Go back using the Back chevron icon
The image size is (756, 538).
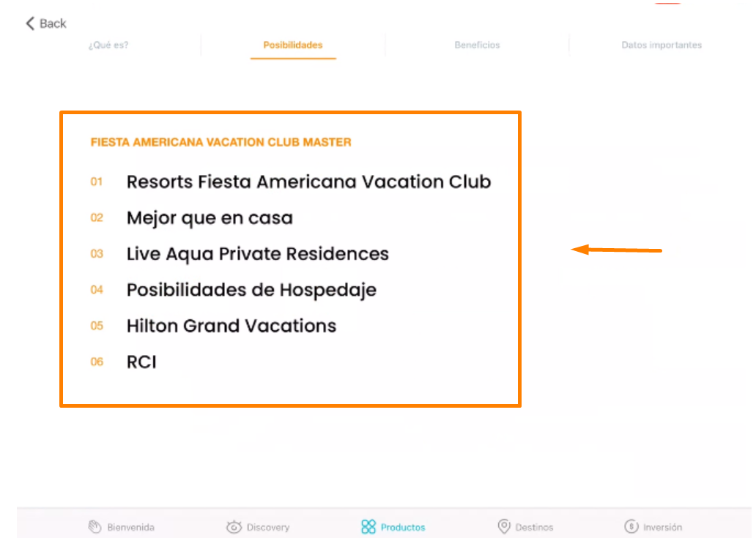click(x=30, y=23)
